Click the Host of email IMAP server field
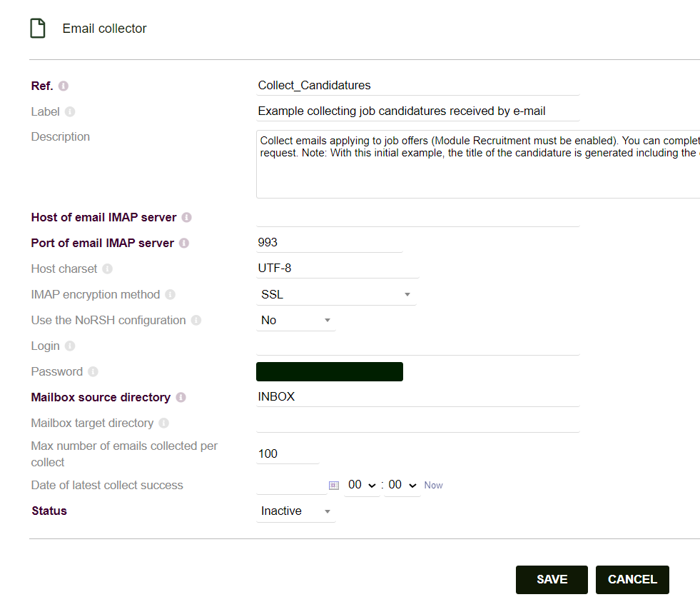This screenshot has width=700, height=602. [x=417, y=217]
